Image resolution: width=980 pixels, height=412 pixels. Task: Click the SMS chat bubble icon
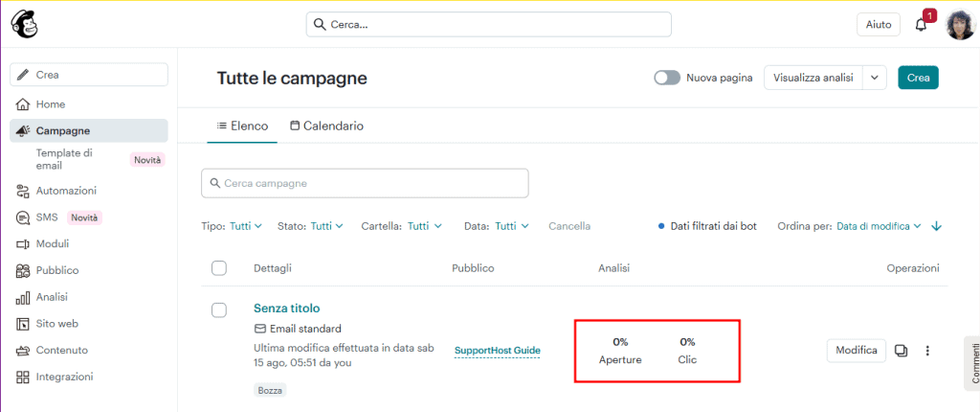pyautogui.click(x=23, y=217)
